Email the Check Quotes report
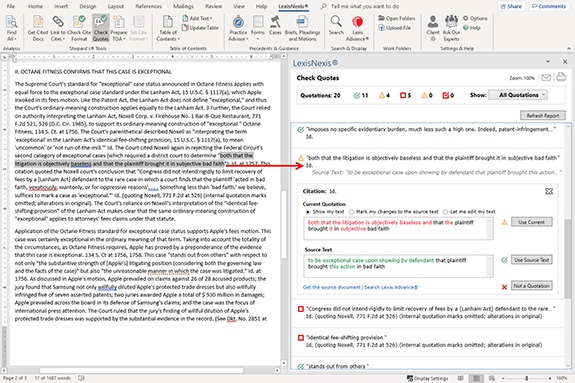 [x=546, y=77]
